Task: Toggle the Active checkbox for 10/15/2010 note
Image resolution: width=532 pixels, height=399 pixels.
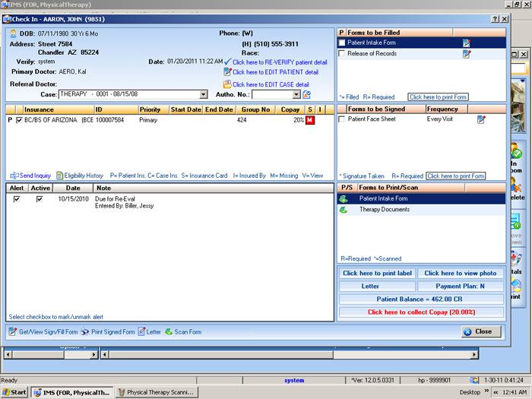Action: [40, 199]
